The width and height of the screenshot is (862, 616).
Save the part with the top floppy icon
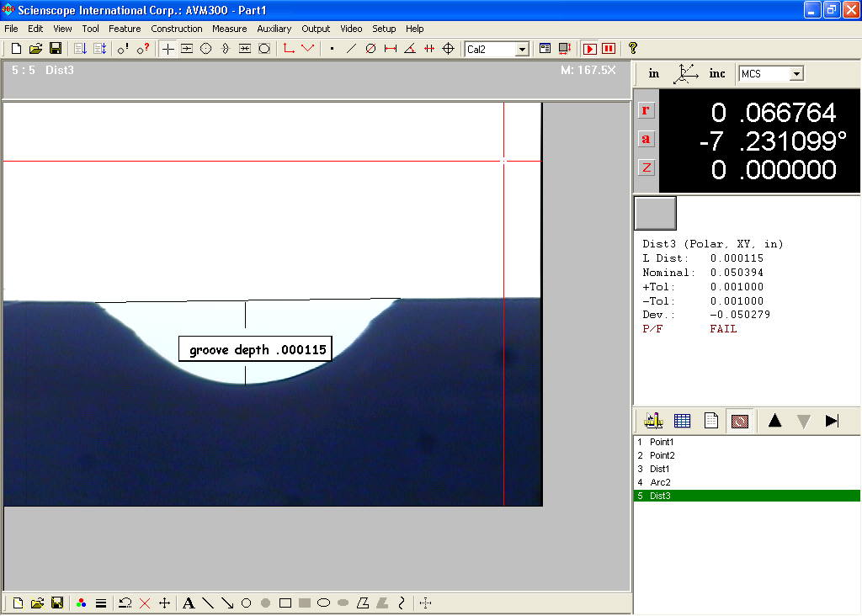[x=55, y=48]
